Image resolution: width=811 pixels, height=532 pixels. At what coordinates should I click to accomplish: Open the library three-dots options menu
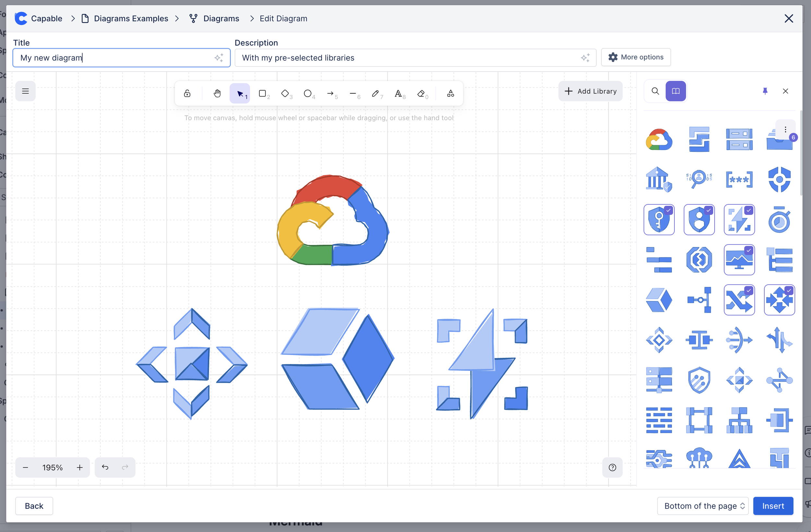(785, 129)
